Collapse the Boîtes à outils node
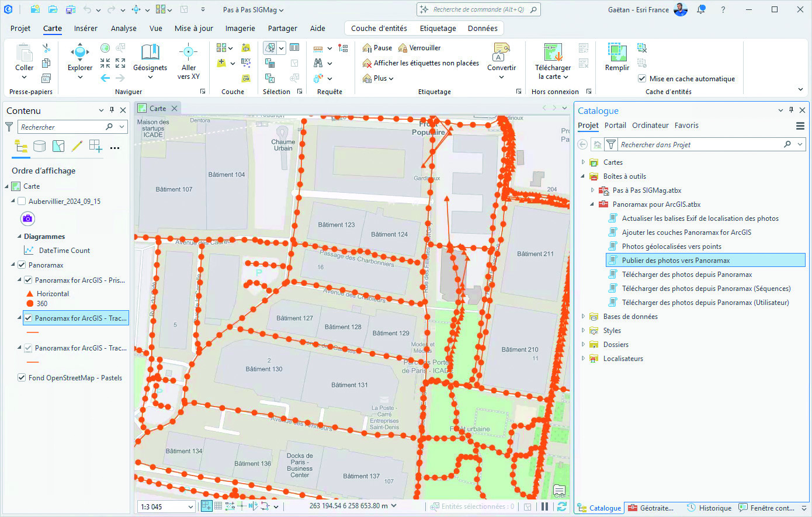 [583, 176]
